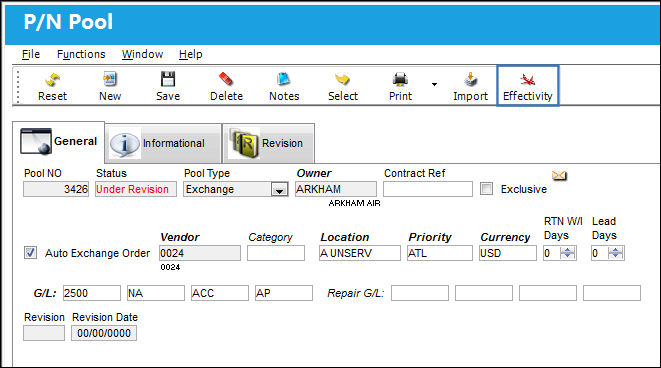Click the Revision Date field
Image resolution: width=661 pixels, height=368 pixels.
(104, 333)
